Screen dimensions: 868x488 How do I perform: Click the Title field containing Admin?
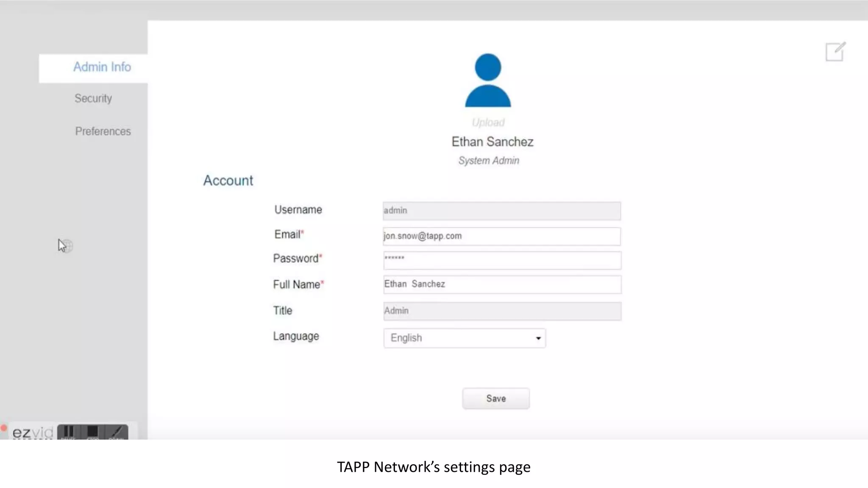[x=502, y=311]
